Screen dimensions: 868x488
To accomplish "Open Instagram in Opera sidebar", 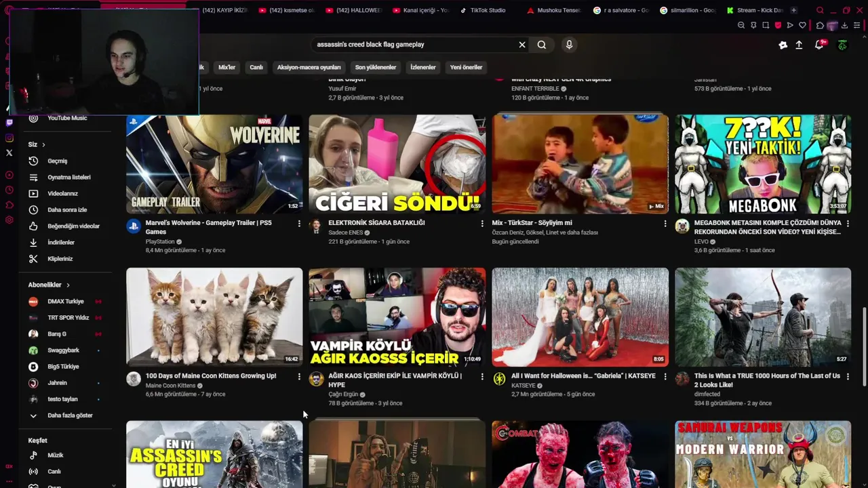I will coord(9,138).
